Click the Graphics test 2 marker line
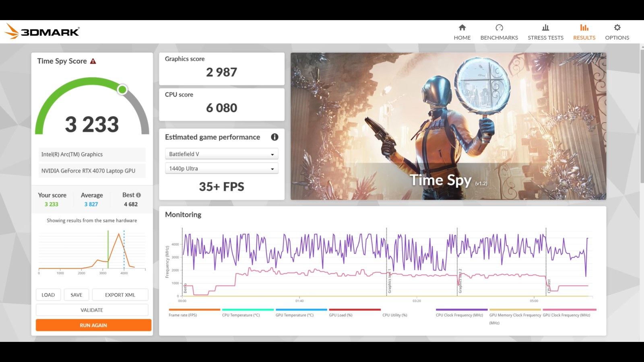The width and height of the screenshot is (644, 362). (x=457, y=262)
